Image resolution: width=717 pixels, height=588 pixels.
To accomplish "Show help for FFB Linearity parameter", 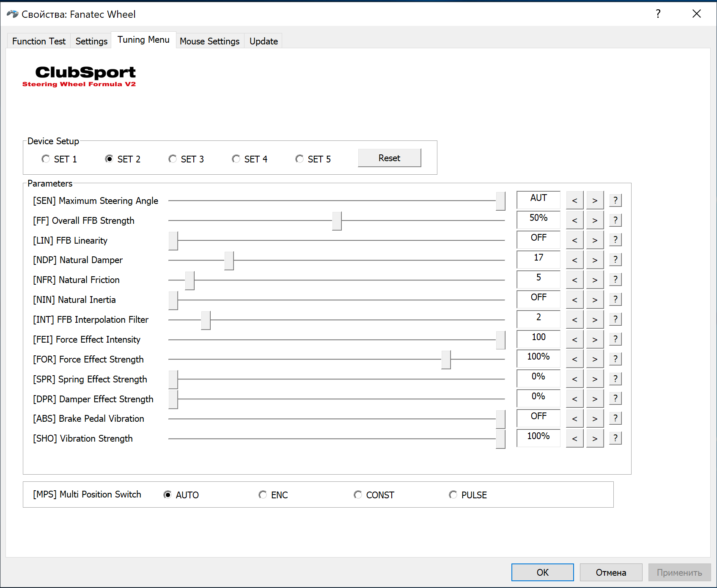I will (x=615, y=240).
